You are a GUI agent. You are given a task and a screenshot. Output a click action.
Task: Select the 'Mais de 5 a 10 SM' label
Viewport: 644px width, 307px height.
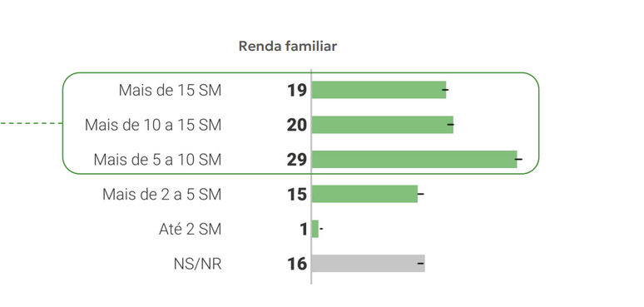[158, 160]
